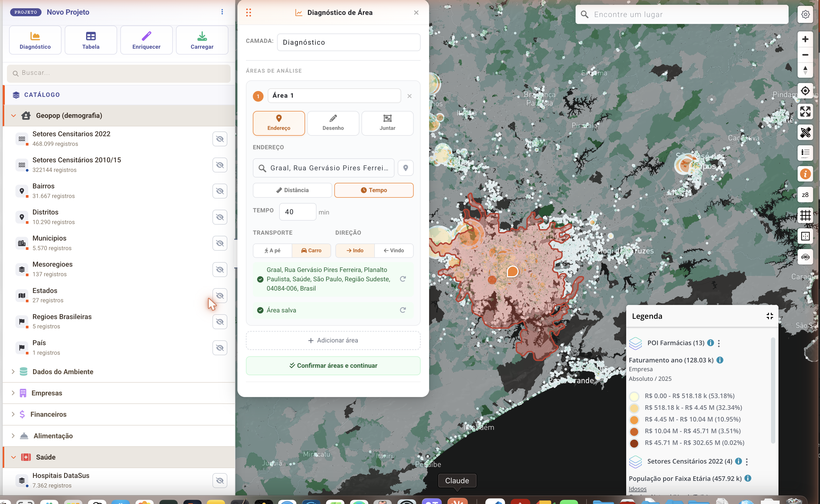Open the Tabela tab
Viewport: 820px width, 504px height.
coord(91,40)
